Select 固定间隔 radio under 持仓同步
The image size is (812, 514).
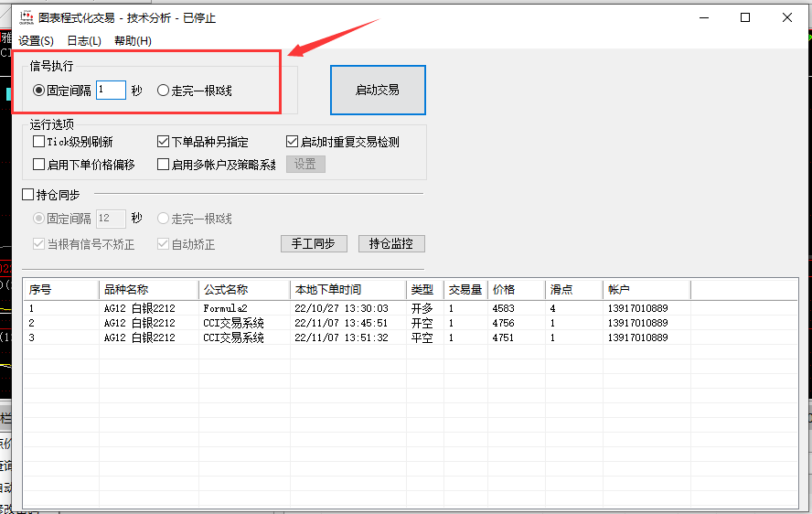38,219
